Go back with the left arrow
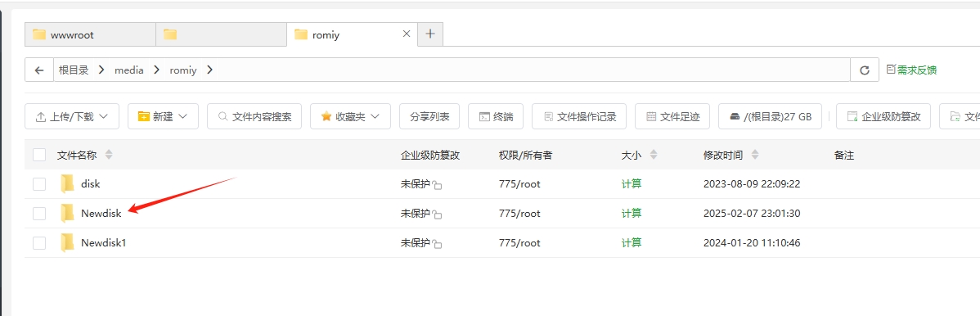Viewport: 980px width, 316px height. [x=39, y=70]
